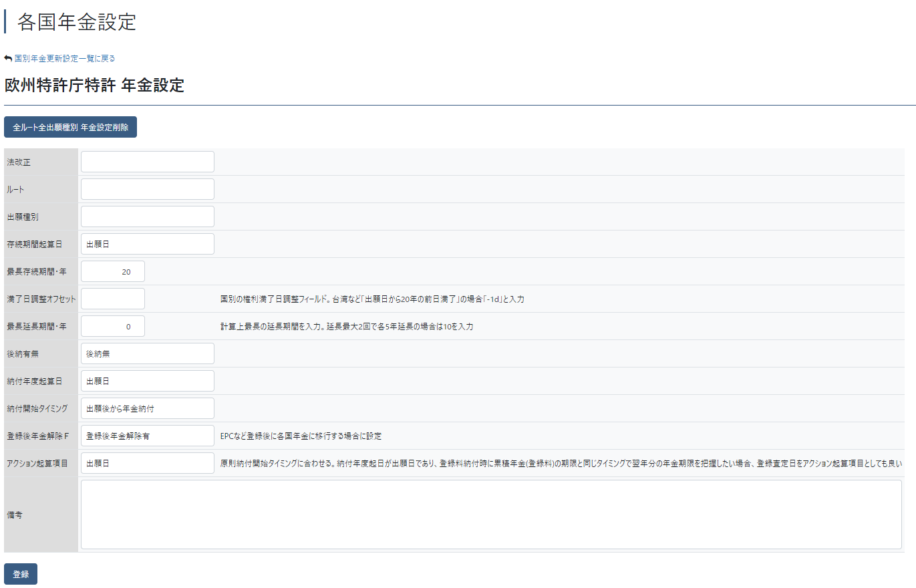Screen dimensions: 916x588
Task: Open the 登録後年金解除F dropdown showing 登録後年金解除有
Action: [148, 436]
